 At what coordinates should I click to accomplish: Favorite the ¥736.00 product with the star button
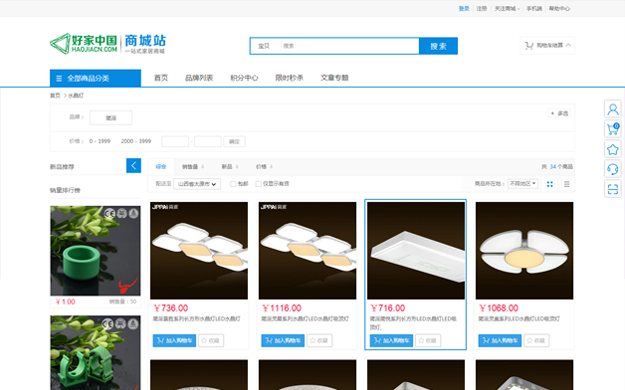[x=211, y=341]
